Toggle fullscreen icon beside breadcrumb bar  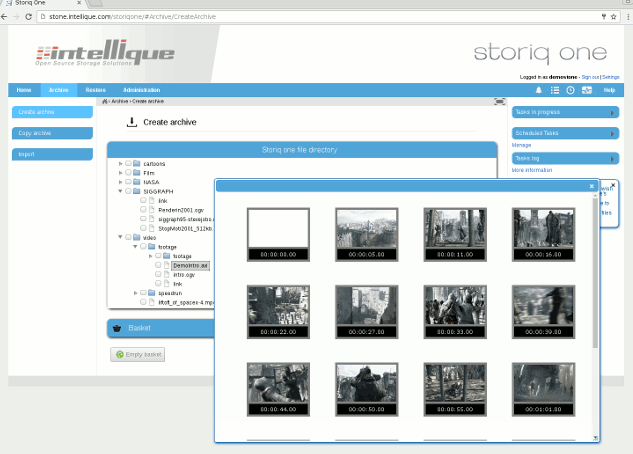[x=499, y=101]
